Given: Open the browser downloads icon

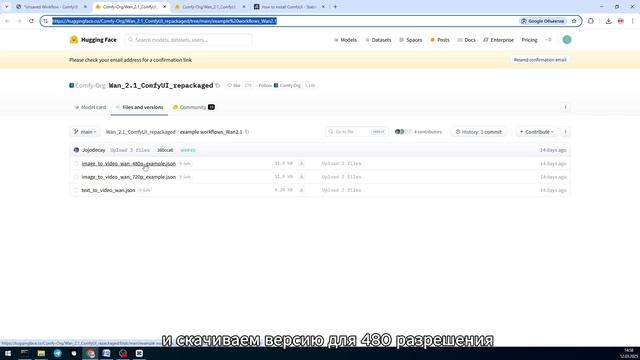Looking at the screenshot, I should [608, 21].
